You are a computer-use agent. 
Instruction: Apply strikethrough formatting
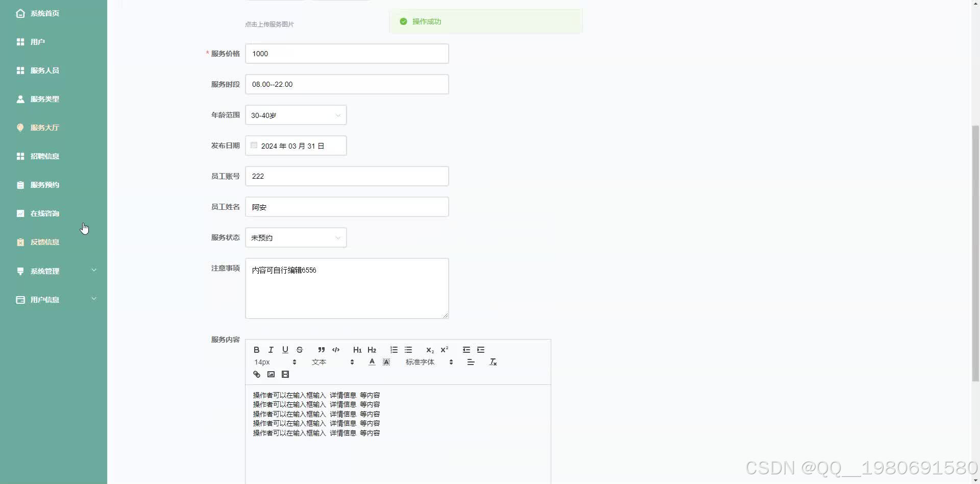click(300, 350)
